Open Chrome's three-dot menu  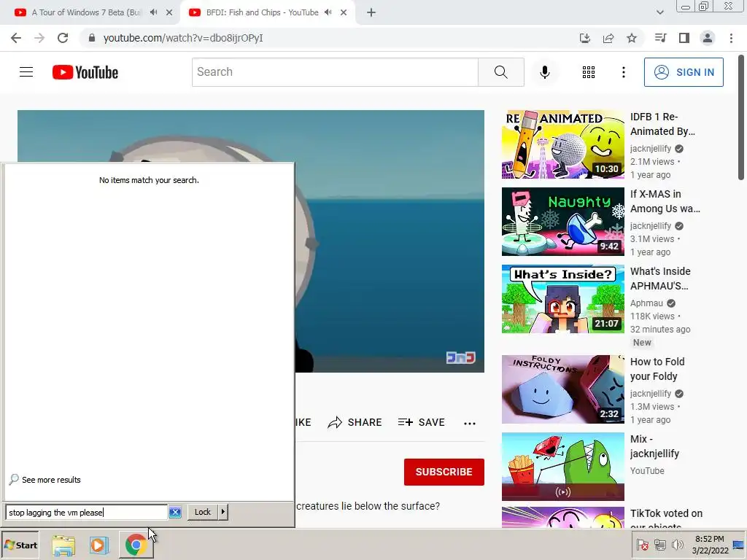(x=731, y=38)
